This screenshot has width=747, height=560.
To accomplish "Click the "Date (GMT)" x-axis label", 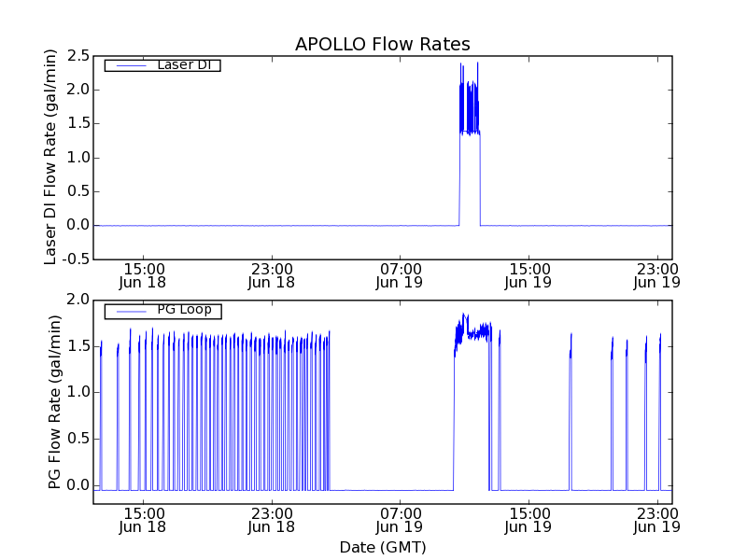I will [383, 547].
